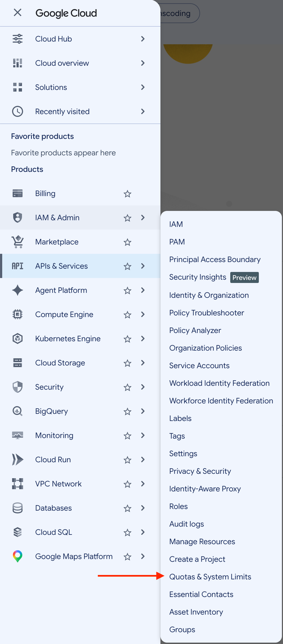
Task: Star APIs & Services as favorite
Action: coord(127,266)
